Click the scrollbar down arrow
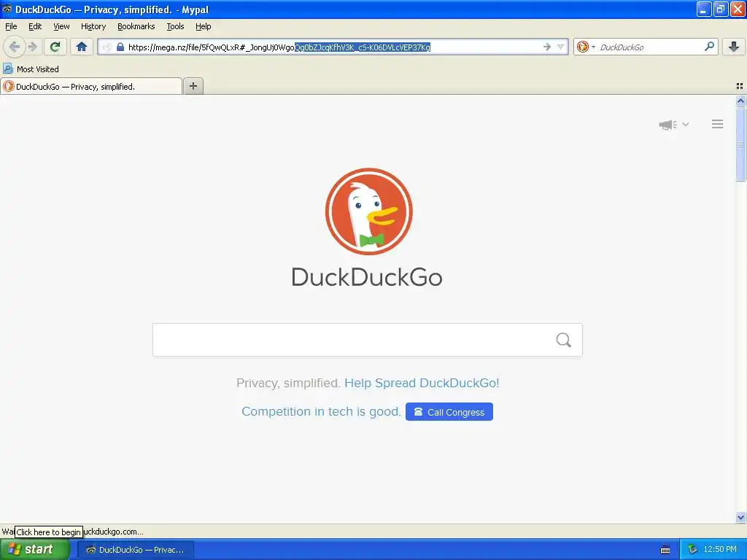Screen dimensions: 747x560 point(740,517)
